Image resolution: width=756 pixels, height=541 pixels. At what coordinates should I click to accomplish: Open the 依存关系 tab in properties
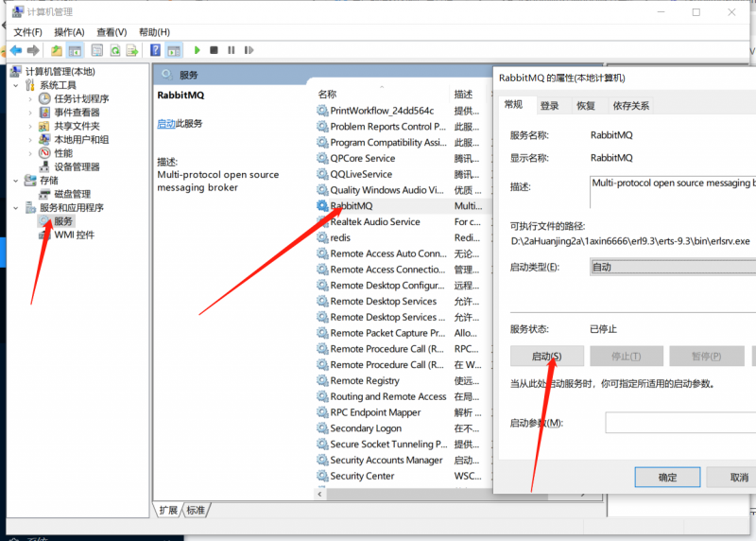(x=630, y=106)
